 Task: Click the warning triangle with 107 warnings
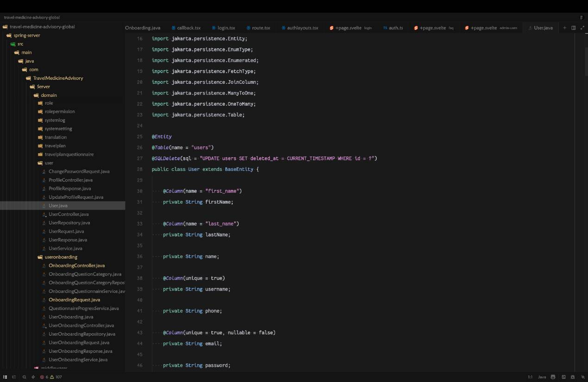coord(56,377)
